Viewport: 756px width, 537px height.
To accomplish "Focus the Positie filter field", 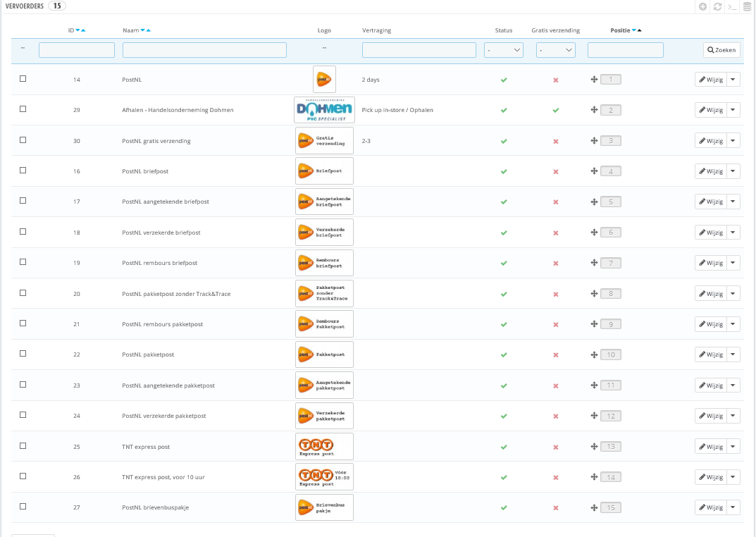I will [x=626, y=50].
